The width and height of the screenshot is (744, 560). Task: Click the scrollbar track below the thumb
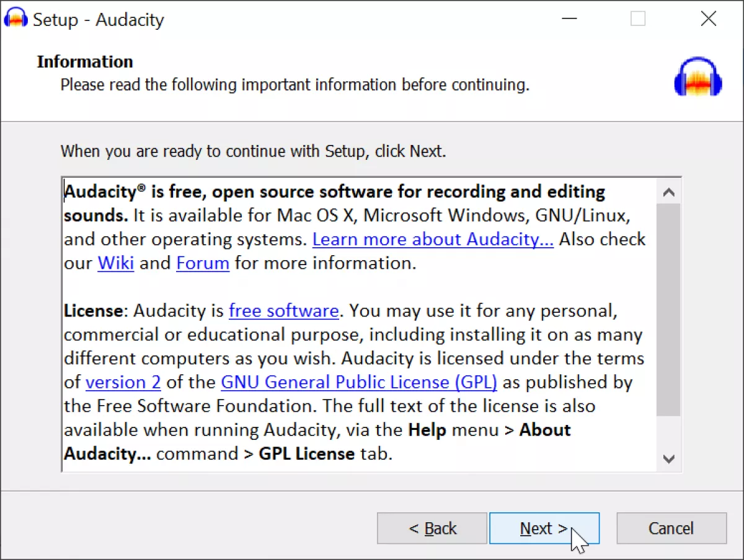[668, 431]
